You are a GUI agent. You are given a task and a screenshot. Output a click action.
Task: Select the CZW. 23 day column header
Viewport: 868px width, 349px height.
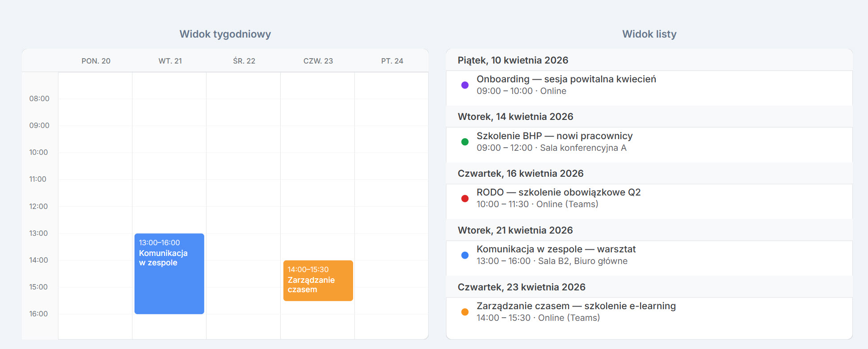click(x=318, y=61)
